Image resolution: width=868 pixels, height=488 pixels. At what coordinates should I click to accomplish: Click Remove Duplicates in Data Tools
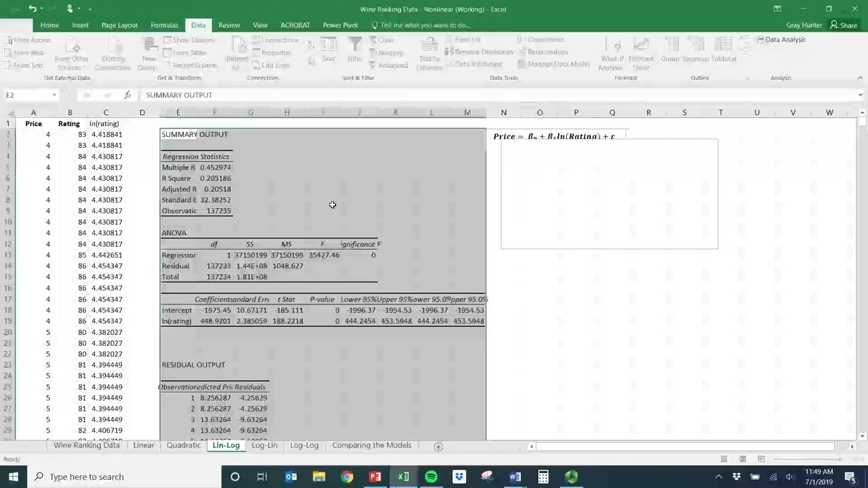tap(479, 52)
